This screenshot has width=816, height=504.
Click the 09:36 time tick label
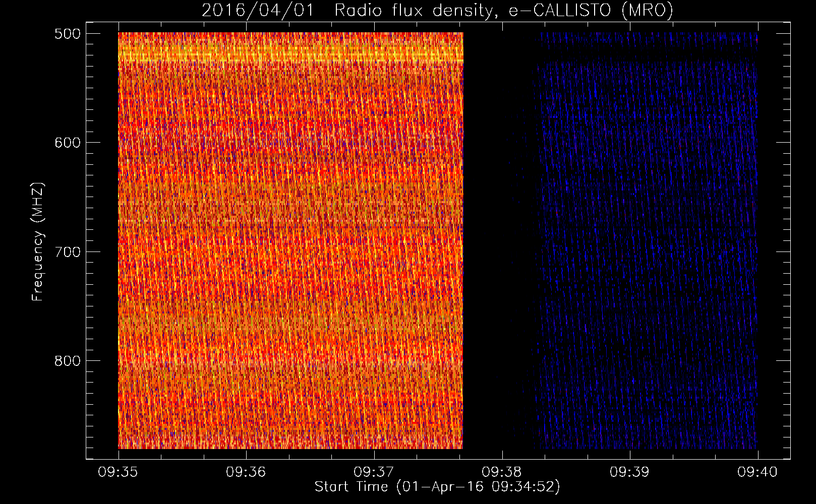(246, 472)
